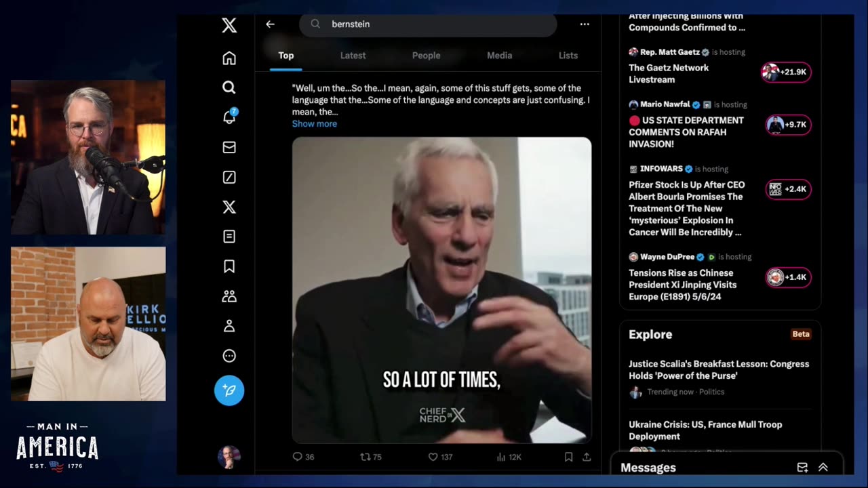Join Wayne DuPree space with +1.4K

click(788, 277)
